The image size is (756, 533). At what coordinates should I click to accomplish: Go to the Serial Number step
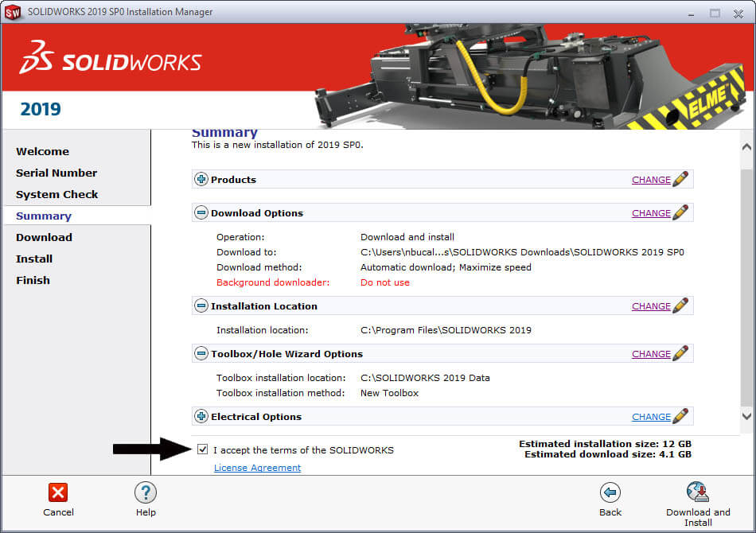click(57, 173)
